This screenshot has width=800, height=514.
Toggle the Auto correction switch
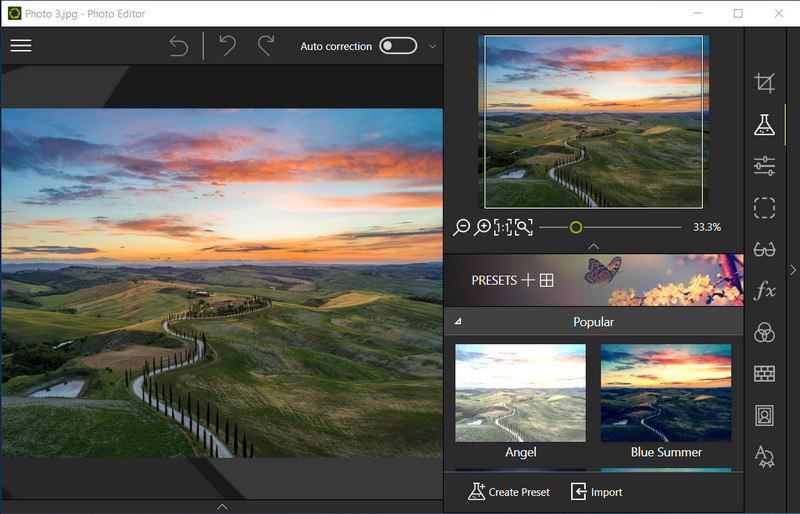pos(398,46)
